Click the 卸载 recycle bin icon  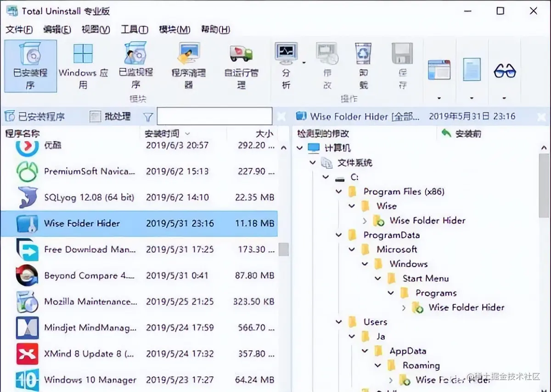tap(363, 54)
